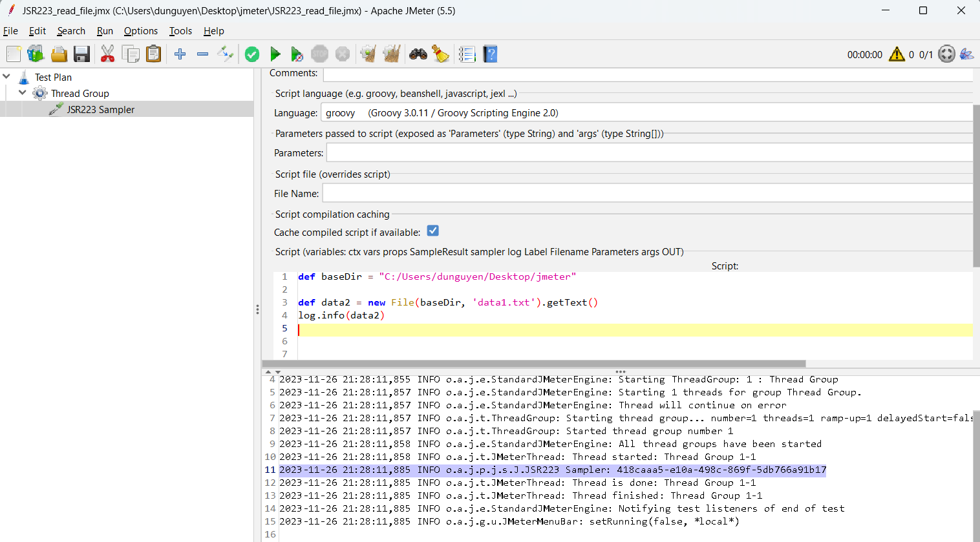Open the Options menu

pos(141,31)
